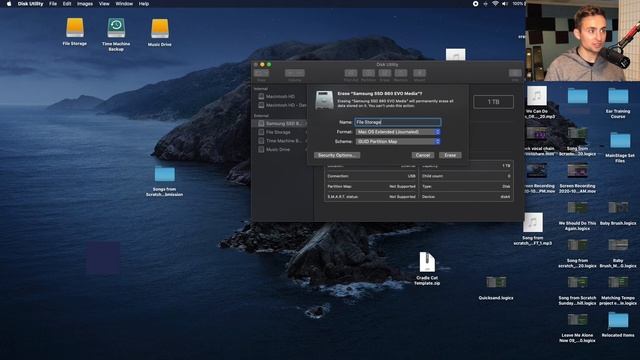Viewport: 640px width, 360px height.
Task: Click the Type row showing Disk
Action: pos(466,187)
